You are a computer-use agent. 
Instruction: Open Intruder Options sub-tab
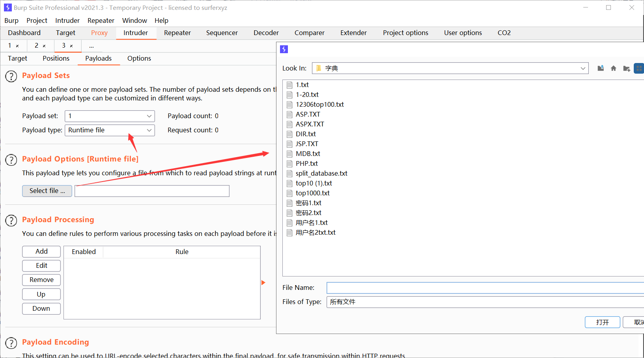click(139, 58)
